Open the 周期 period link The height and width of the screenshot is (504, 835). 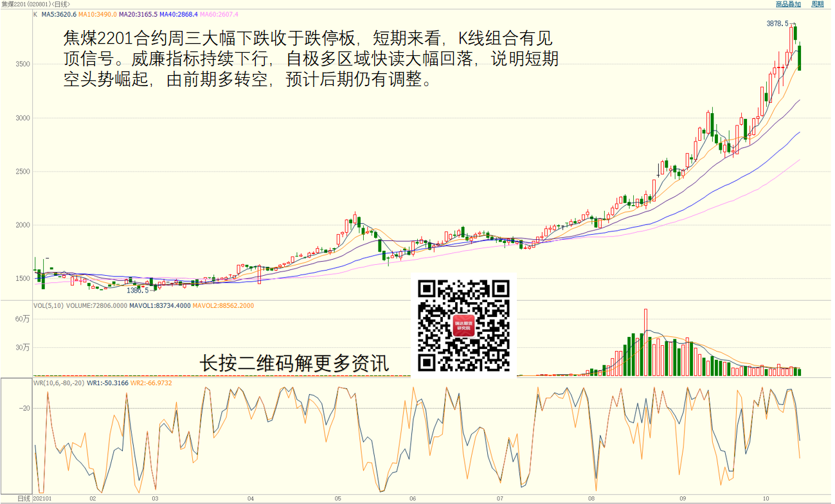pyautogui.click(x=817, y=4)
